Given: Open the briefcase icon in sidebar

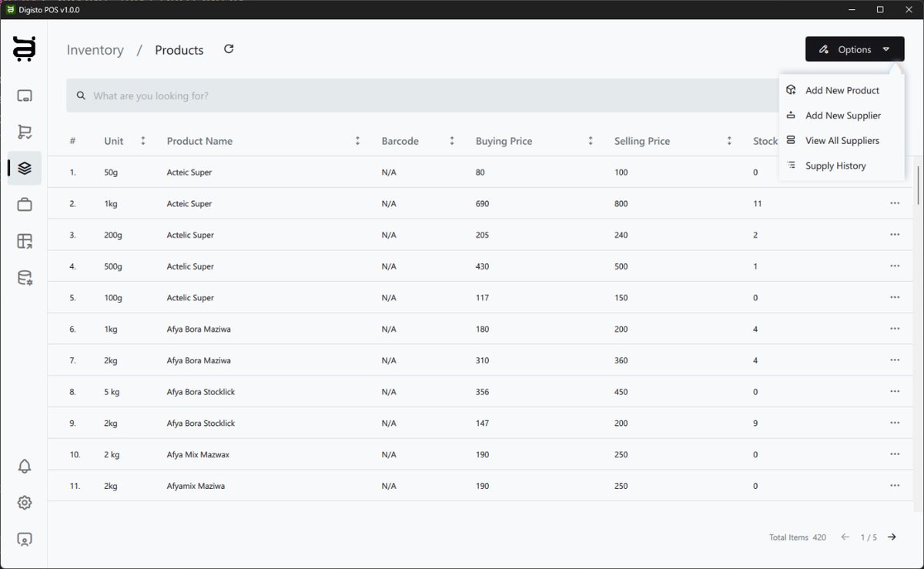Looking at the screenshot, I should tap(25, 204).
